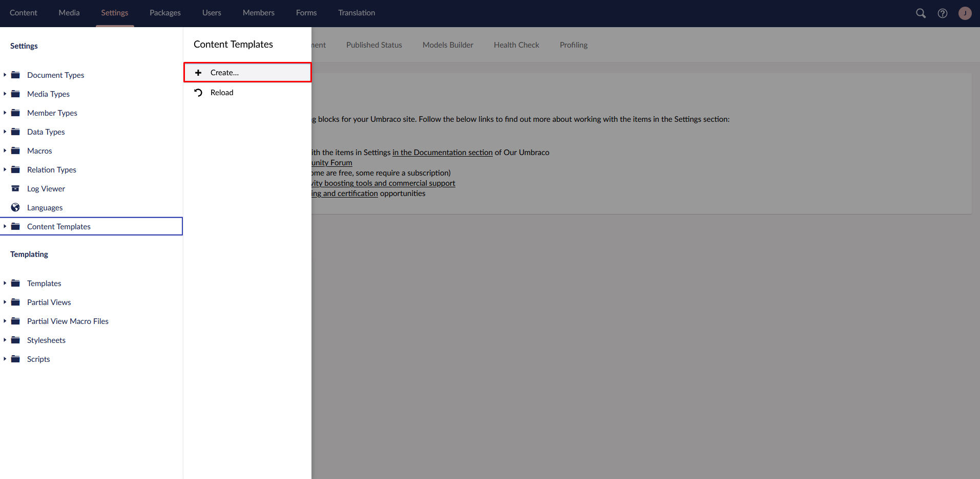
Task: Go to the Users section
Action: click(x=212, y=13)
